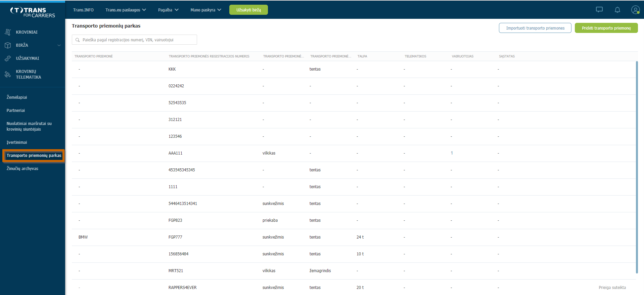Click the Vairuotojas column header

[x=463, y=56]
